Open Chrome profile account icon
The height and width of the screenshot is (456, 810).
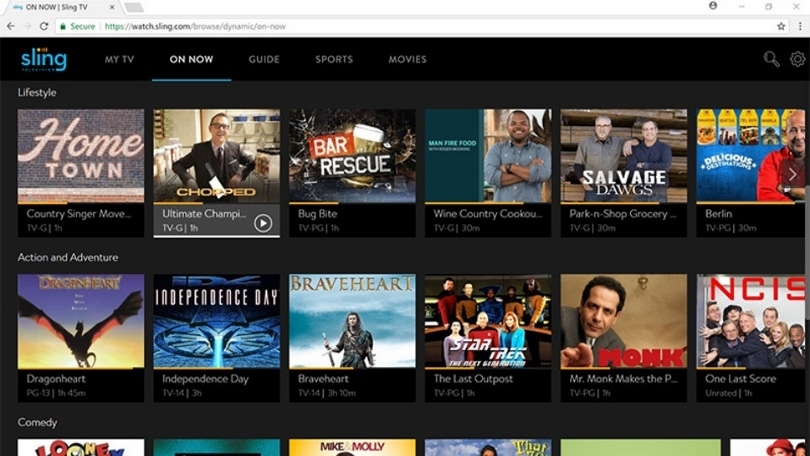coord(713,6)
